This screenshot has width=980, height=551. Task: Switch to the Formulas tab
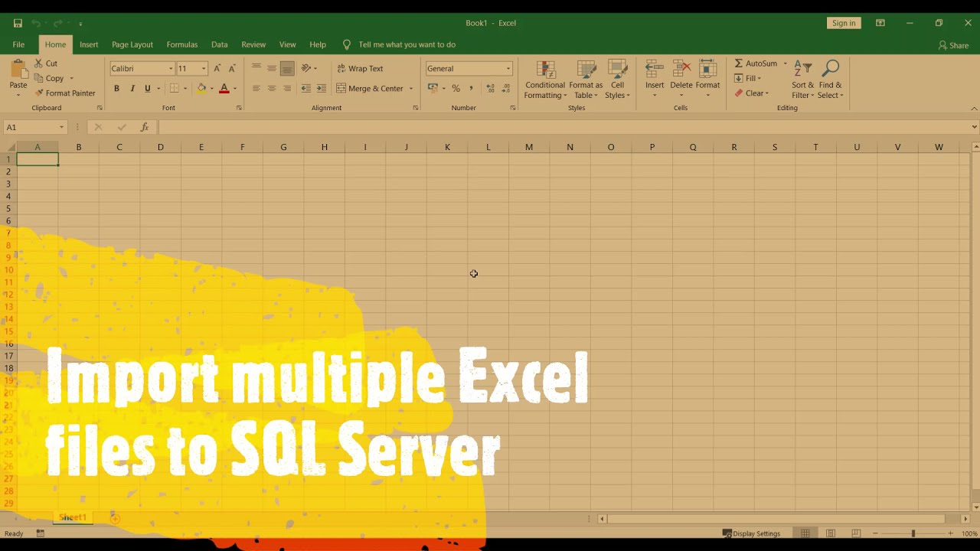pyautogui.click(x=182, y=44)
